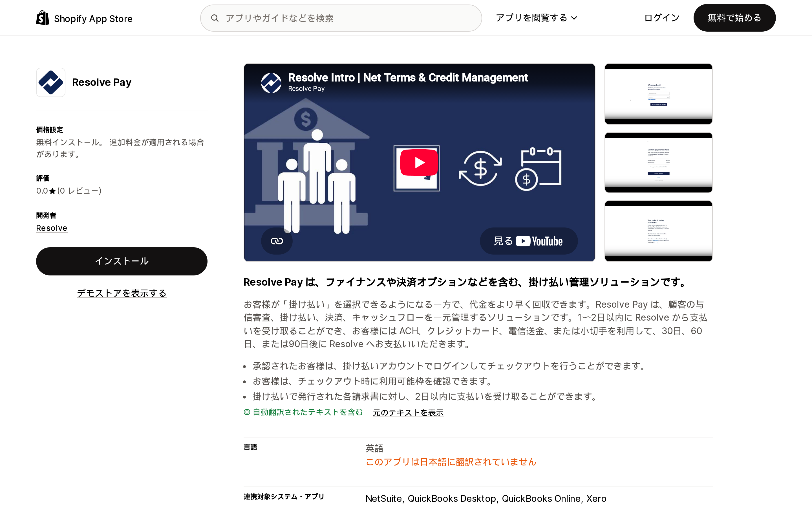Click 連携対象システム・アプリ label

(284, 497)
